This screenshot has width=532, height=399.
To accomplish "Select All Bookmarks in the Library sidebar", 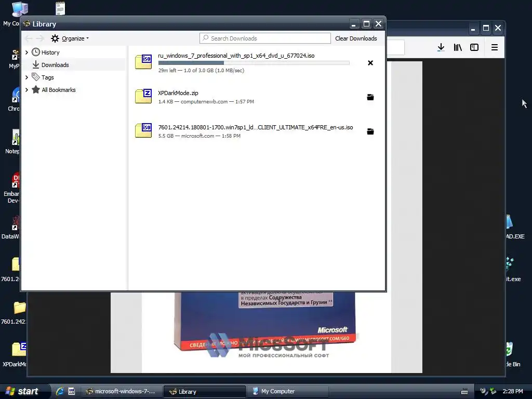I will point(58,90).
